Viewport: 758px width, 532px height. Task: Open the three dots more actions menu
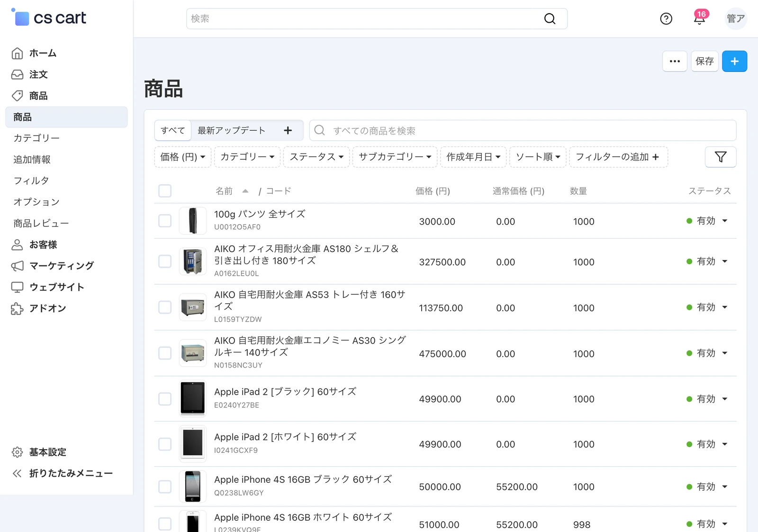[x=675, y=61]
